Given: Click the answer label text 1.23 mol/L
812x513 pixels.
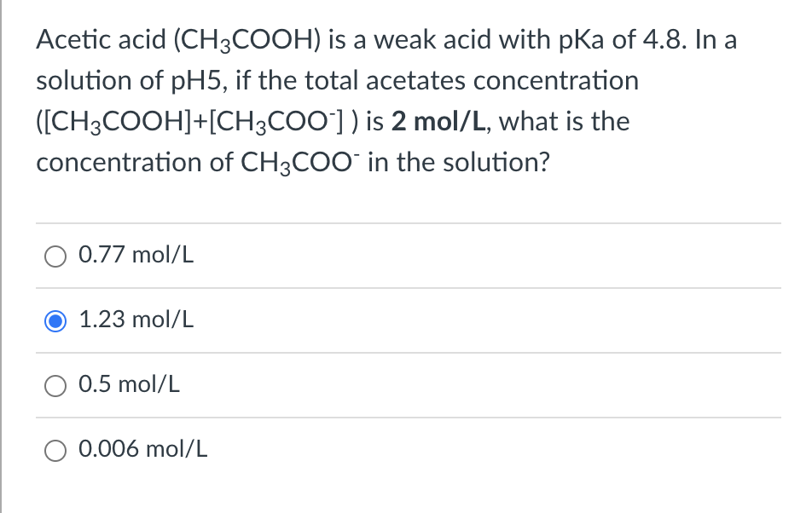Looking at the screenshot, I should (136, 320).
